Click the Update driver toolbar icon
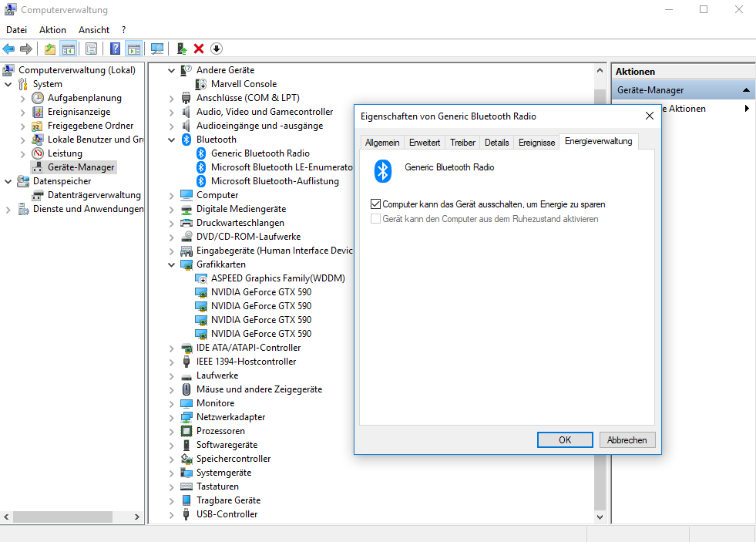The width and height of the screenshot is (756, 542). click(182, 49)
